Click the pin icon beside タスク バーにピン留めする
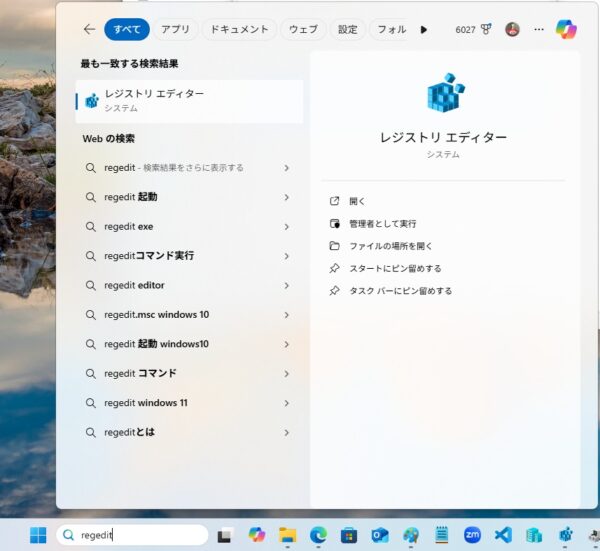Screen dimensions: 600x551 tap(334, 291)
